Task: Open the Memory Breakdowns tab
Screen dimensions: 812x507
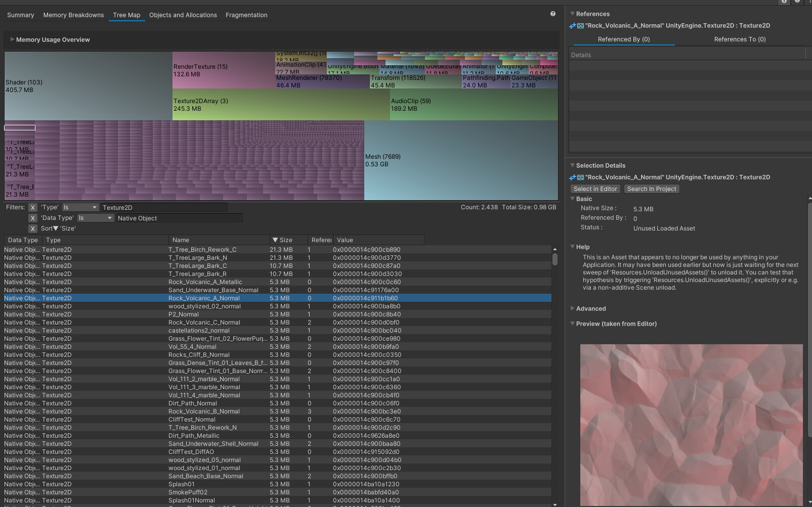Action: (x=73, y=15)
